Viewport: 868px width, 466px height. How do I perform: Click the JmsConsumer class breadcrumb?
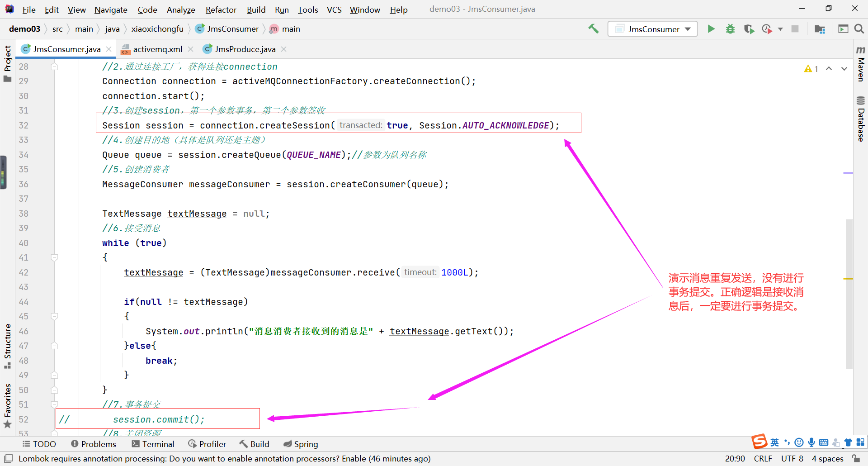pyautogui.click(x=227, y=29)
